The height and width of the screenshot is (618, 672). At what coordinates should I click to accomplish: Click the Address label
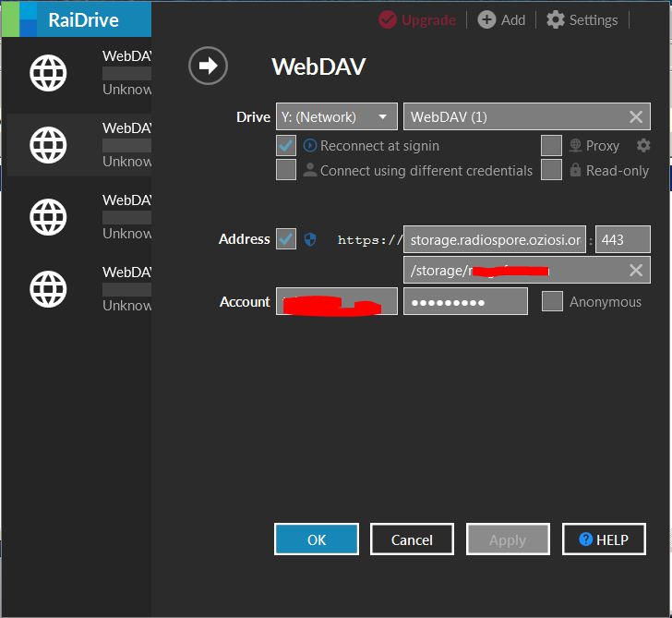coord(245,239)
